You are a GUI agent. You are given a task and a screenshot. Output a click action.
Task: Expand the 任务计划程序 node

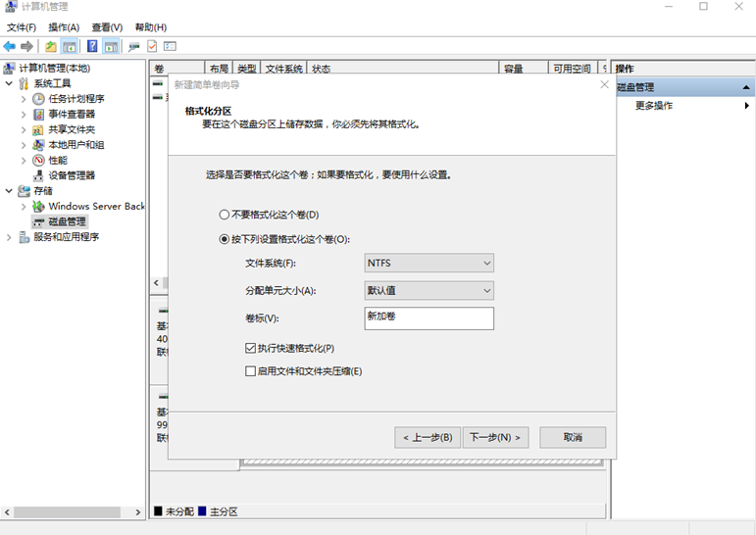(x=24, y=99)
